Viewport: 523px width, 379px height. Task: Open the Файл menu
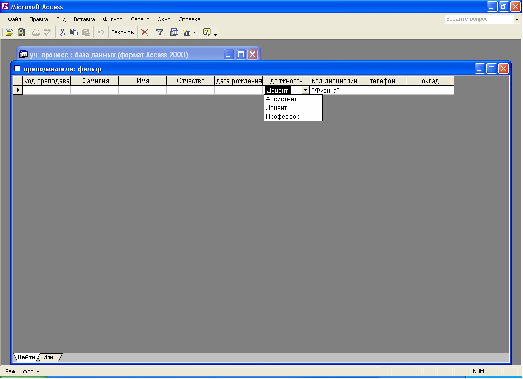[x=14, y=19]
